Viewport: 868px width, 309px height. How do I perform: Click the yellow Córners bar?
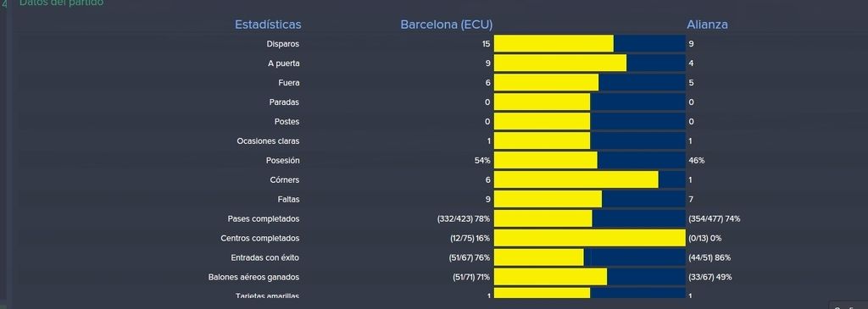576,179
